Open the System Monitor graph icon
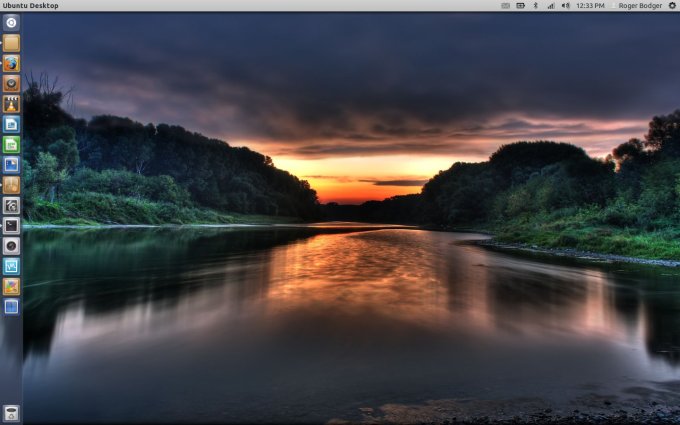Viewport: 680px width, 425px height. coord(11,266)
